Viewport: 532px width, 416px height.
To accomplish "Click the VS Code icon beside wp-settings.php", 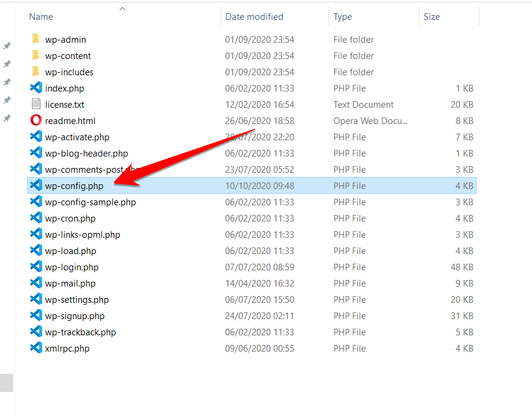I will point(36,299).
